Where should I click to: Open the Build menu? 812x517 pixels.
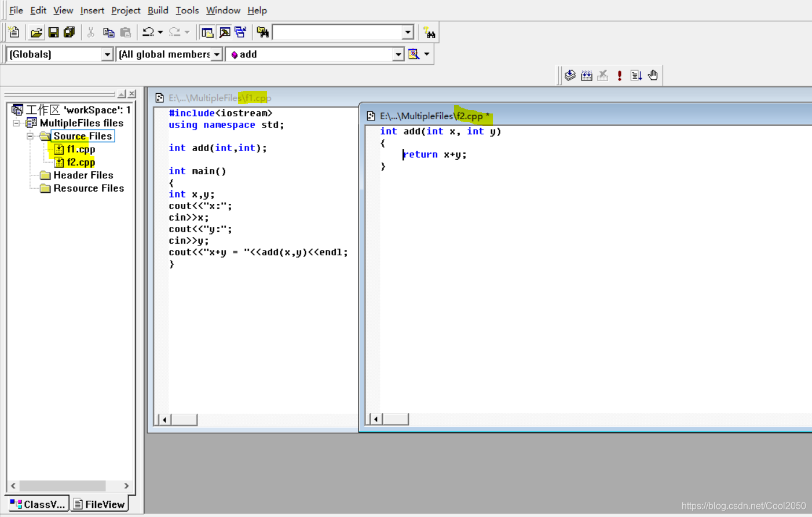pos(158,10)
